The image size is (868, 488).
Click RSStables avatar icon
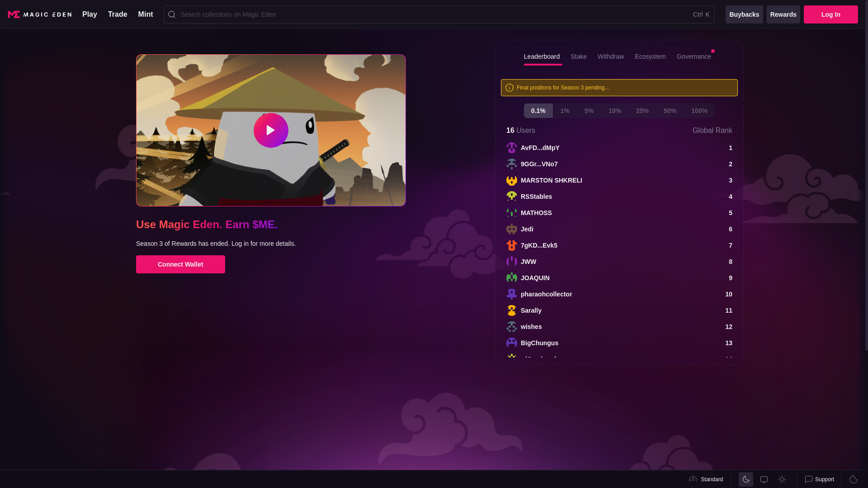(x=512, y=197)
